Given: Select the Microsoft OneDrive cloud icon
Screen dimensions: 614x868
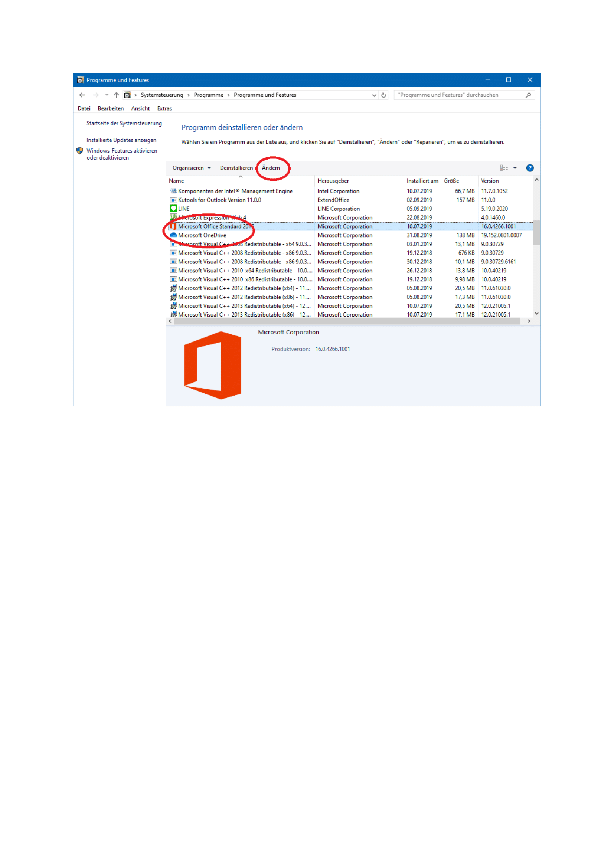Looking at the screenshot, I should pos(173,235).
